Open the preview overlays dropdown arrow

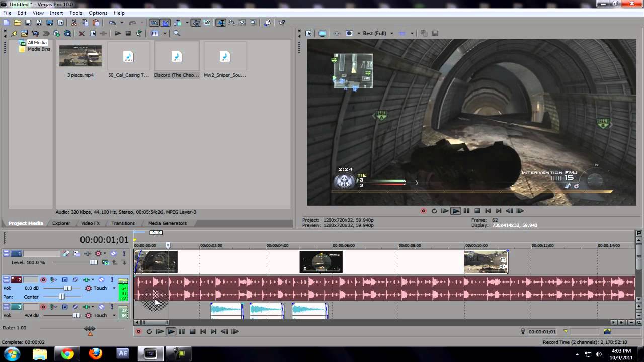pos(412,34)
